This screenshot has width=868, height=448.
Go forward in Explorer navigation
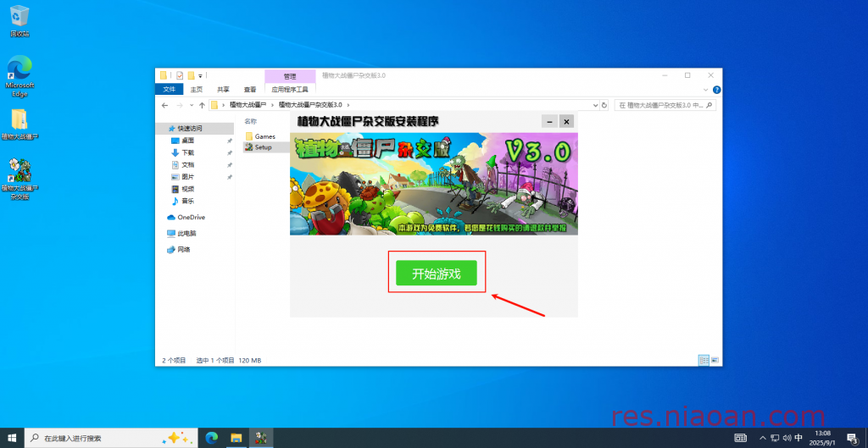[x=180, y=105]
